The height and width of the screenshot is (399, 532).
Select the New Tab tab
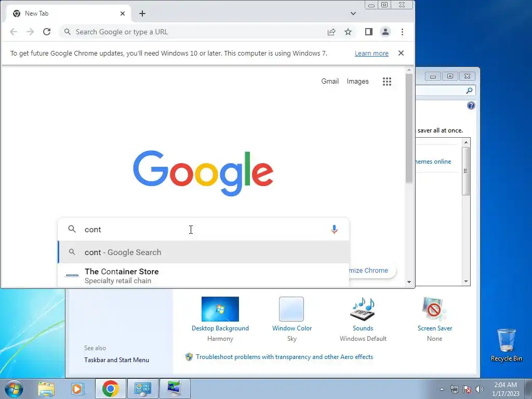tap(69, 14)
